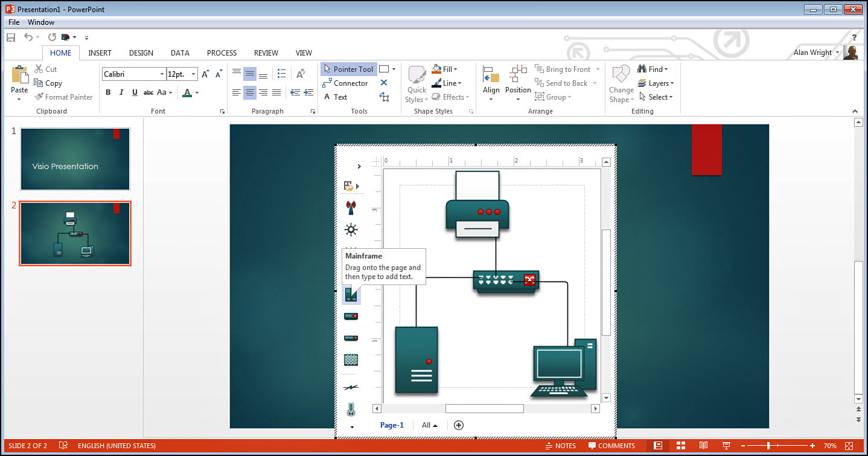
Task: Toggle Underline formatting
Action: (135, 92)
